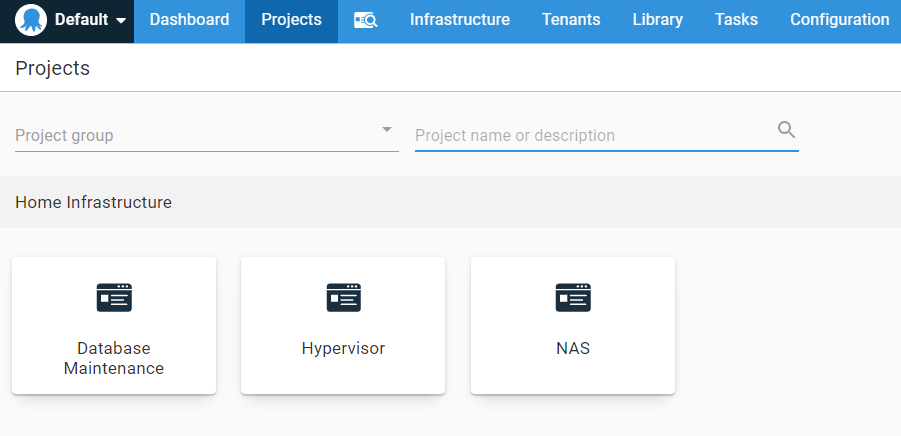Open the search icon in navigation bar
Image resolution: width=901 pixels, height=436 pixels.
365,20
